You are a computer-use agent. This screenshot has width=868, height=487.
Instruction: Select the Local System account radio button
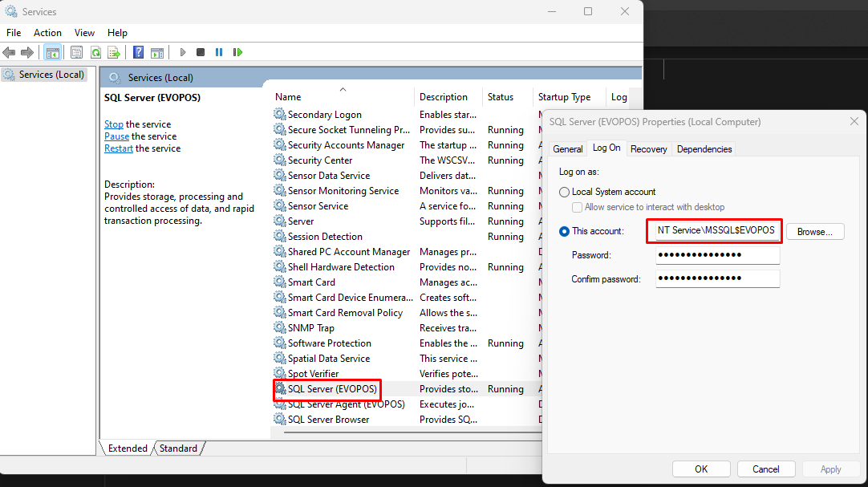click(564, 192)
